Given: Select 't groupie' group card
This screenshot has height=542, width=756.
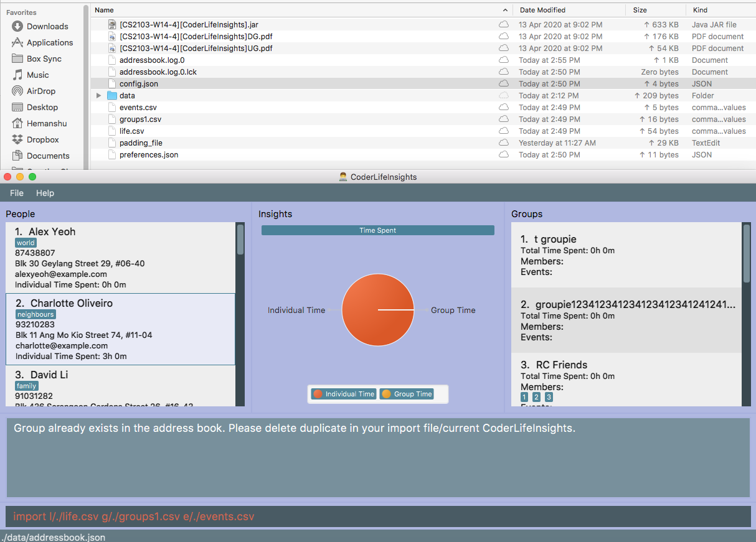Looking at the screenshot, I should [x=626, y=255].
